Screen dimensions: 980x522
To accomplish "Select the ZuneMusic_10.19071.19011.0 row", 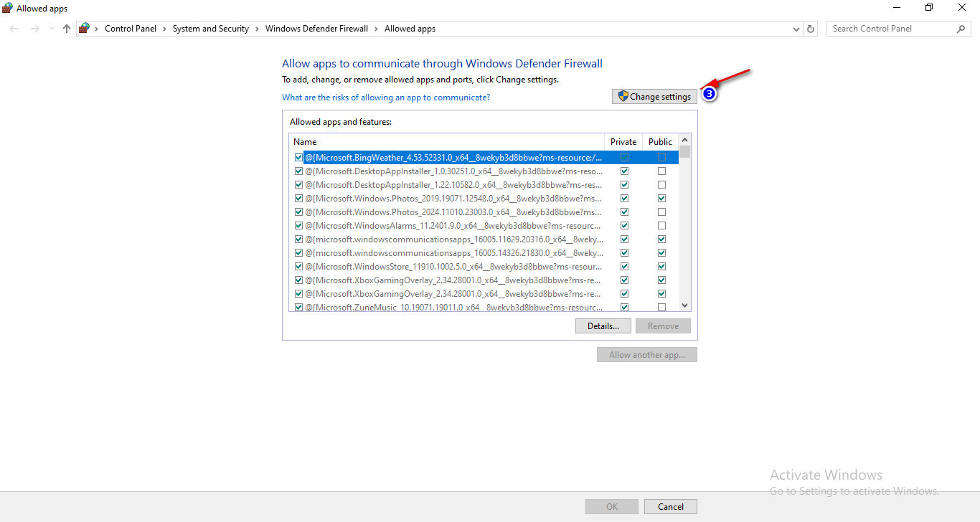I will point(484,307).
